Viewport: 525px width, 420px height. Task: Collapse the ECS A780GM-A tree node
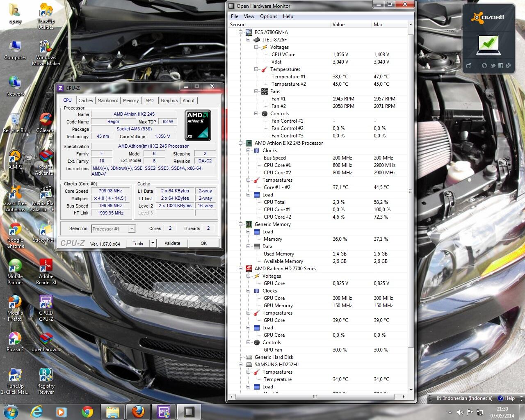click(241, 32)
